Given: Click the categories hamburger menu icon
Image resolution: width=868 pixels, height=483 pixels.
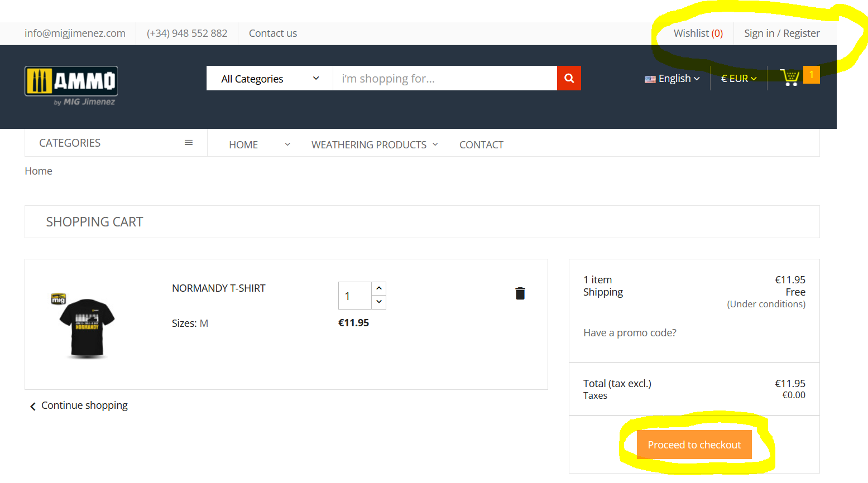Looking at the screenshot, I should (x=189, y=143).
